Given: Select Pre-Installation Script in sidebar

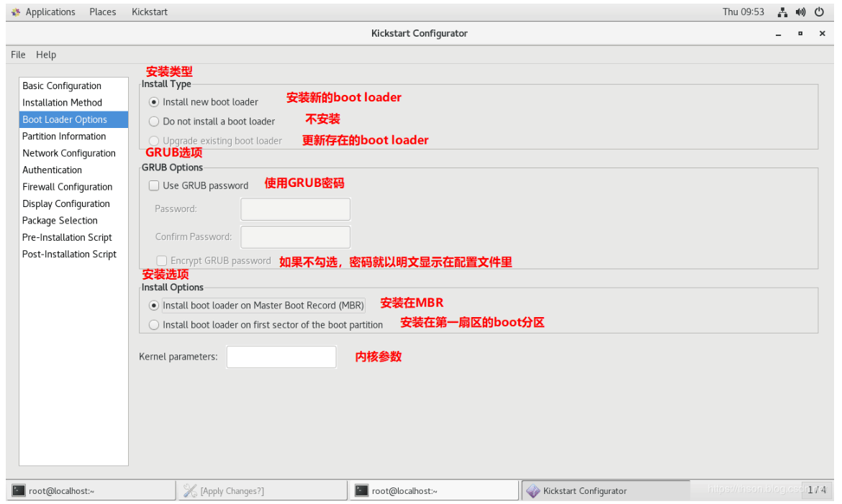Looking at the screenshot, I should pos(73,237).
